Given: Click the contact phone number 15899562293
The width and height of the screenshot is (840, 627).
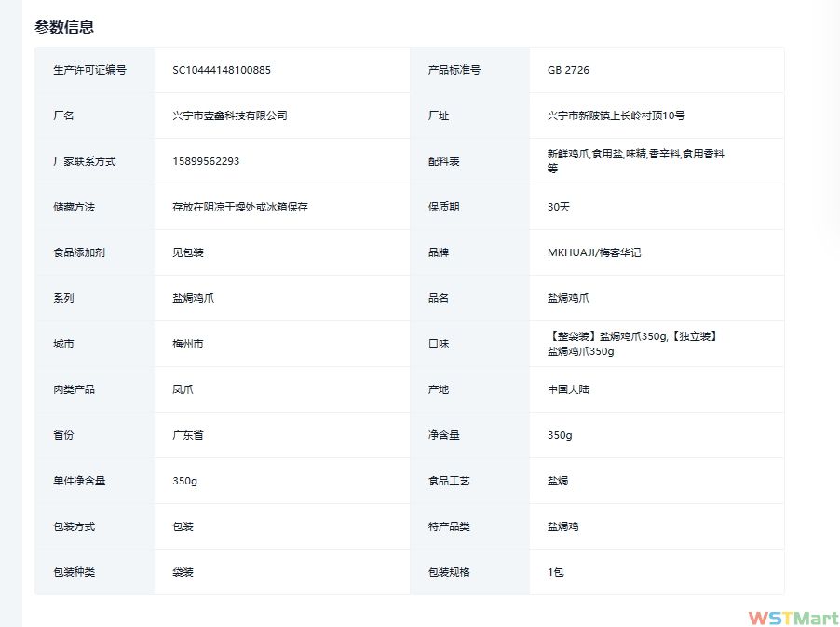Looking at the screenshot, I should point(206,161).
